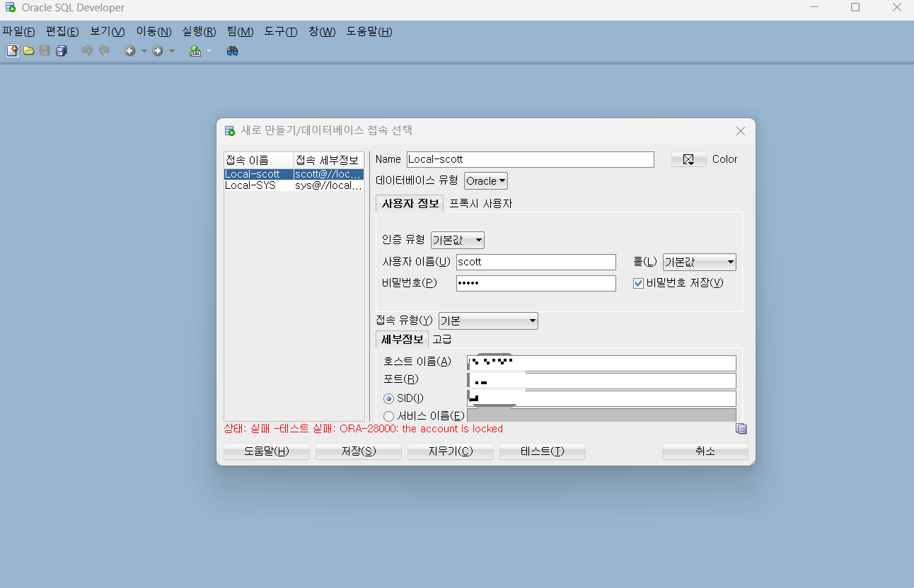Click the 접속 이름 column header
This screenshot has height=588, width=914.
click(259, 160)
